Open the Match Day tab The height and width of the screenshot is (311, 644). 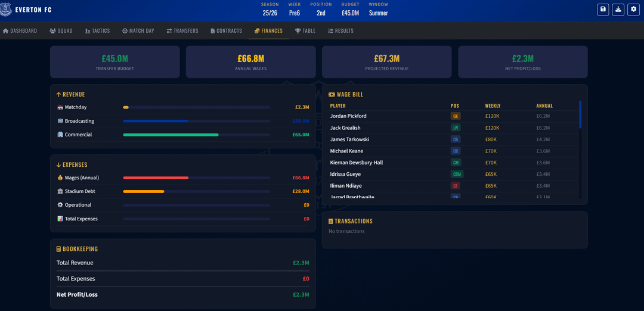click(x=138, y=31)
